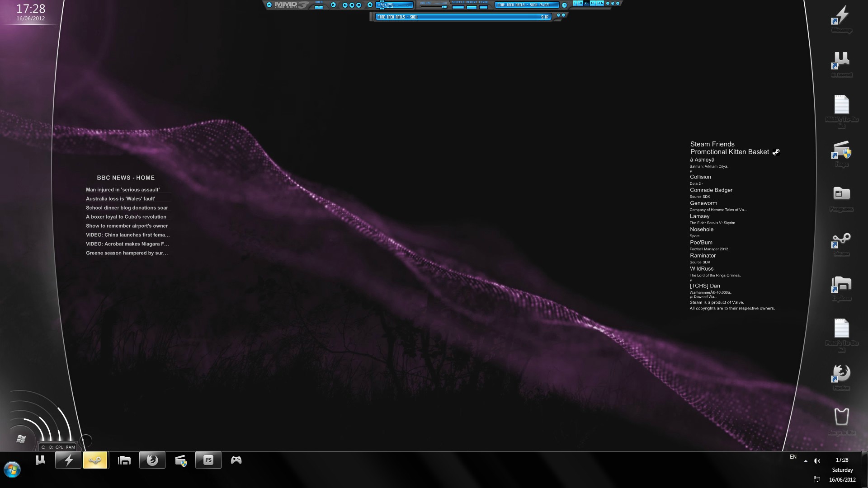Click the Steam taskbar icon
Screen dimensions: 868x488
coord(95,460)
